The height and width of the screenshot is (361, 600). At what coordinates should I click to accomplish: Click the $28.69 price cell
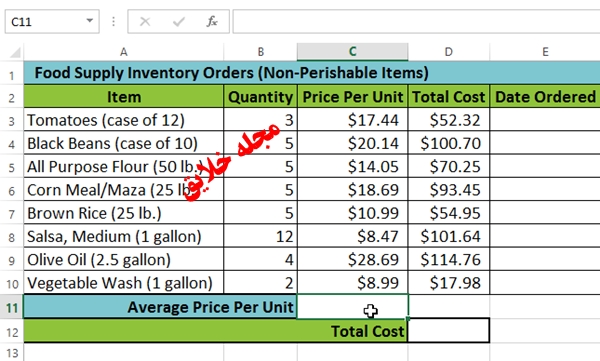coord(353,260)
